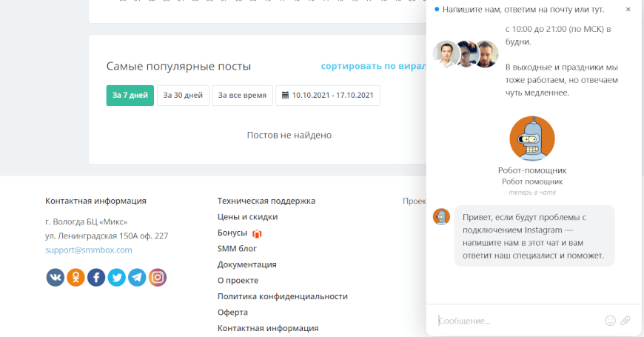Click the robot greeting message bubble
Image resolution: width=644 pixels, height=337 pixels.
(534, 236)
